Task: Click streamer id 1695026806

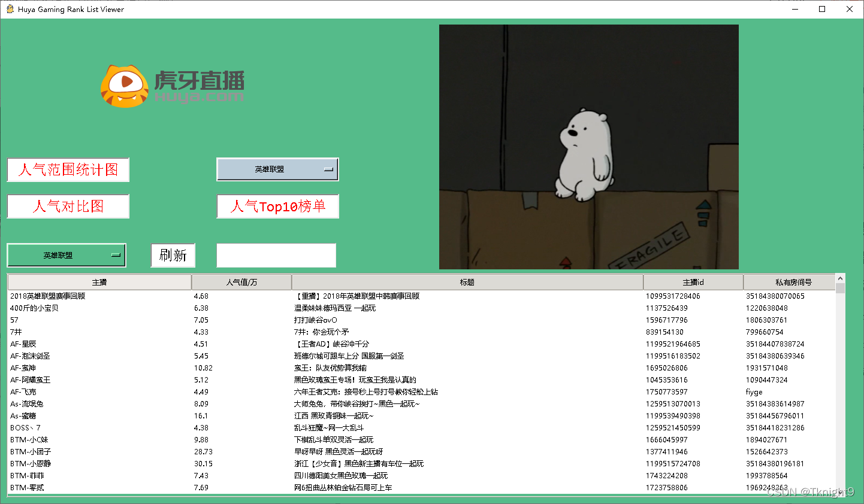Action: click(667, 368)
